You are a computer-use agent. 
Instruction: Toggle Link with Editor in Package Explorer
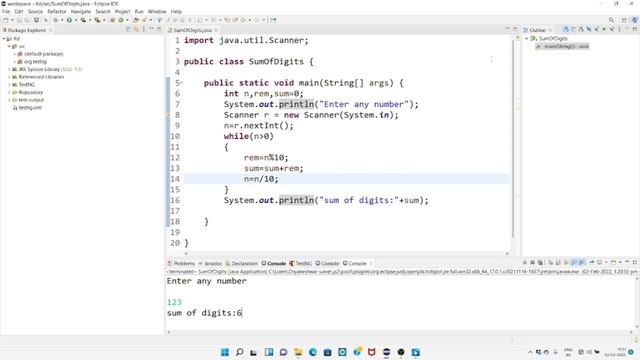(136, 29)
